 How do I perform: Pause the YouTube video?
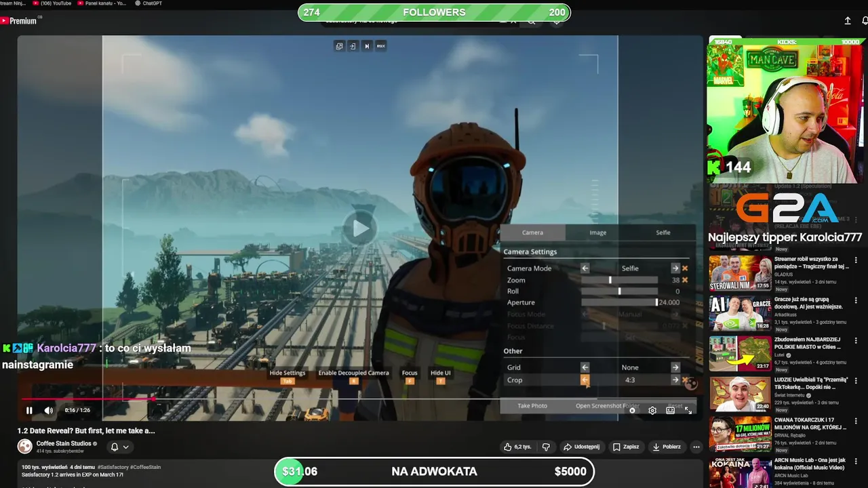coord(29,410)
